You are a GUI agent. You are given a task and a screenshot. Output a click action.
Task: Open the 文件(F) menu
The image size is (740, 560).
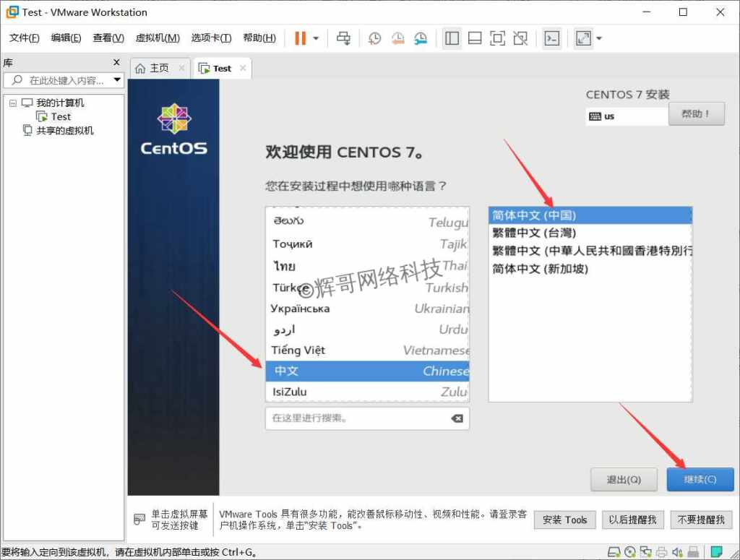[24, 38]
